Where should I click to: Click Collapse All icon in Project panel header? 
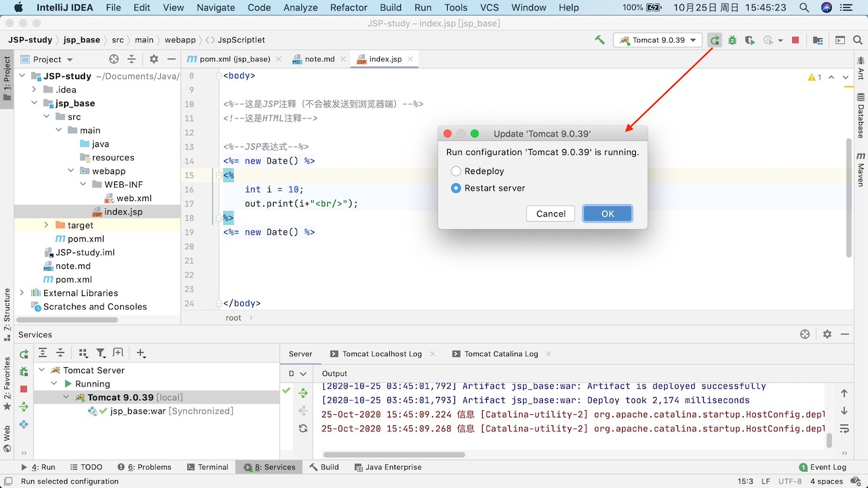point(131,59)
